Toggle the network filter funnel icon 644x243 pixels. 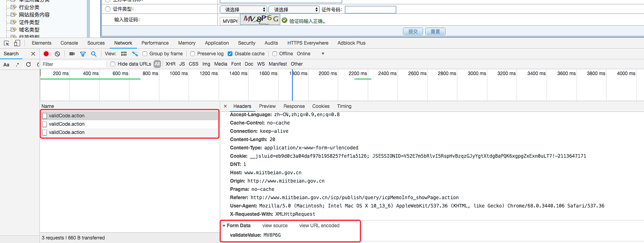point(83,54)
